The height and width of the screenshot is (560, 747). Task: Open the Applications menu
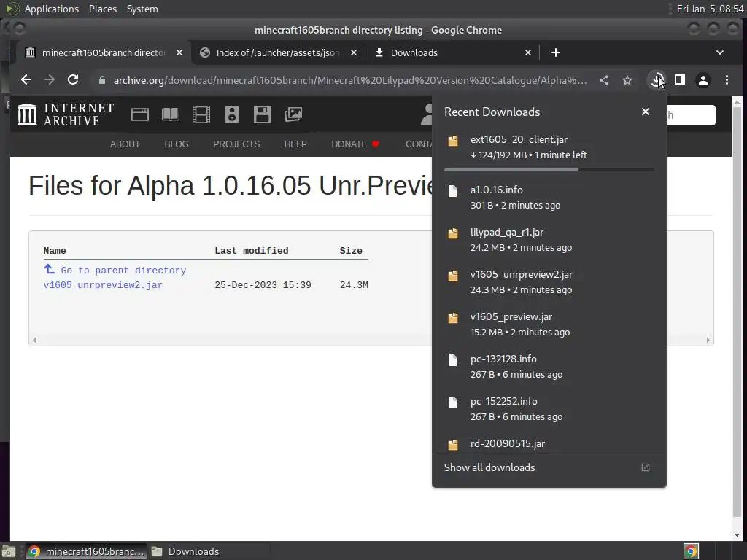point(52,9)
